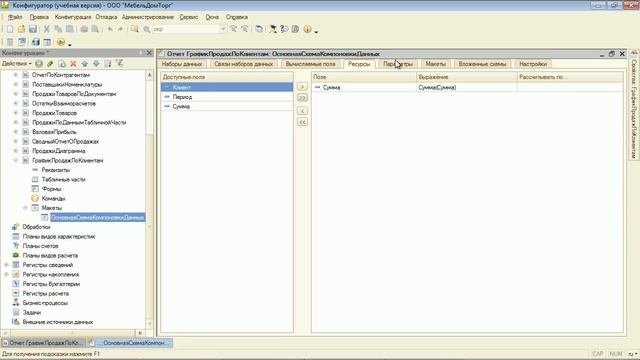Click the Move down blue arrow icon

(96, 64)
